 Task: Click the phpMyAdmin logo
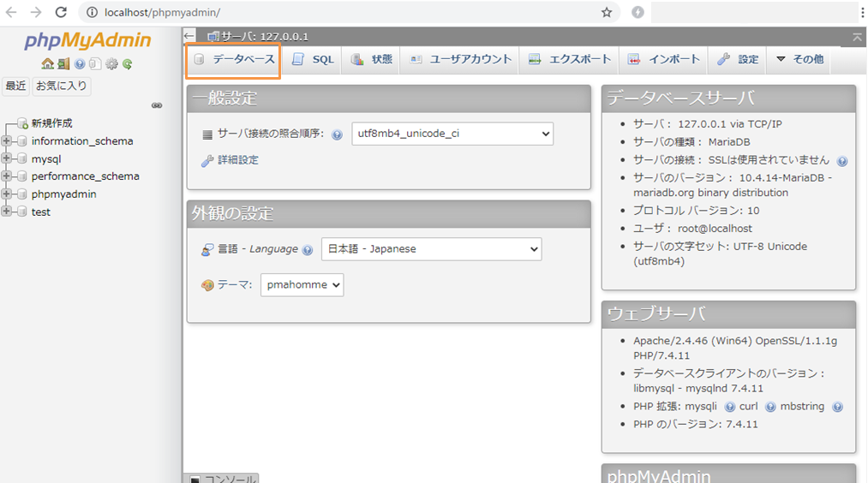[x=87, y=40]
